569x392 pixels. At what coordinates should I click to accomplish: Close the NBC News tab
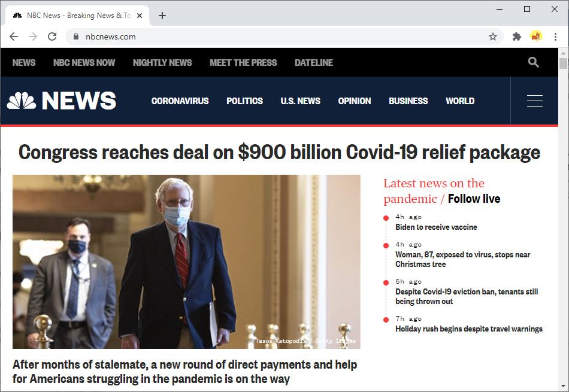(x=140, y=16)
